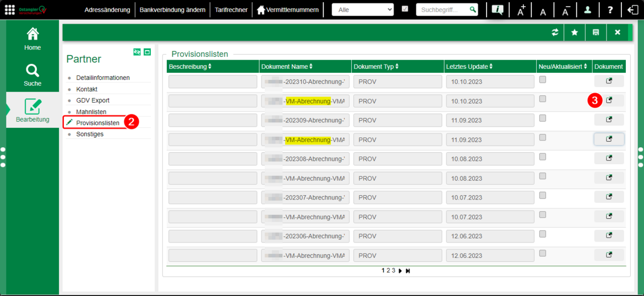Viewport: 644px width, 296px height.
Task: Open Sonstiges in Partner menu
Action: click(90, 134)
